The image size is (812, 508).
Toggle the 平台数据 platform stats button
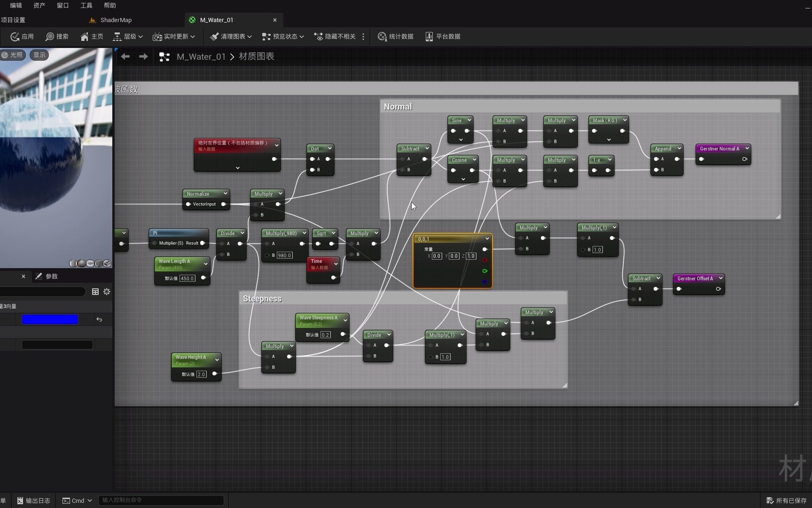point(443,36)
